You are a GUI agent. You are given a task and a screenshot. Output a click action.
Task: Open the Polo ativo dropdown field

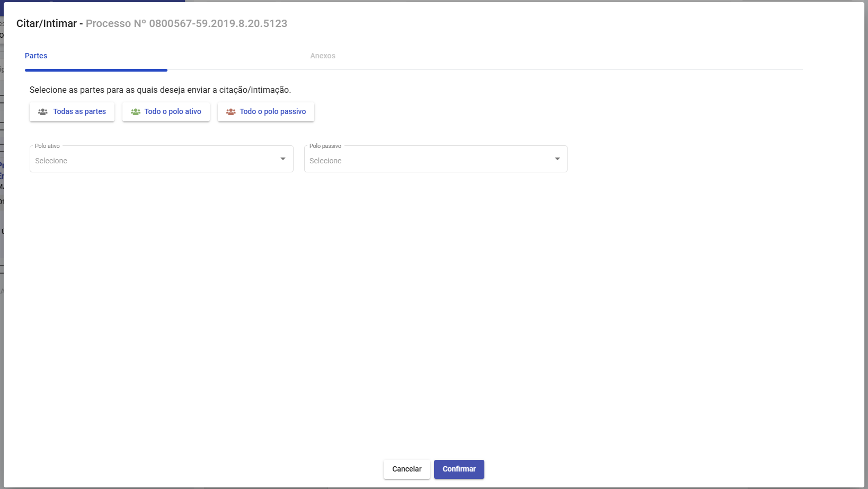162,159
